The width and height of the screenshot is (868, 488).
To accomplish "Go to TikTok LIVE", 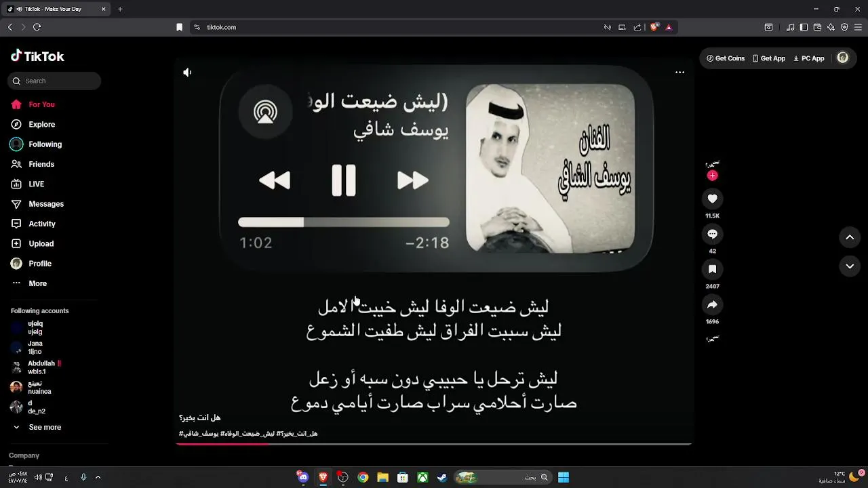I will click(27, 184).
